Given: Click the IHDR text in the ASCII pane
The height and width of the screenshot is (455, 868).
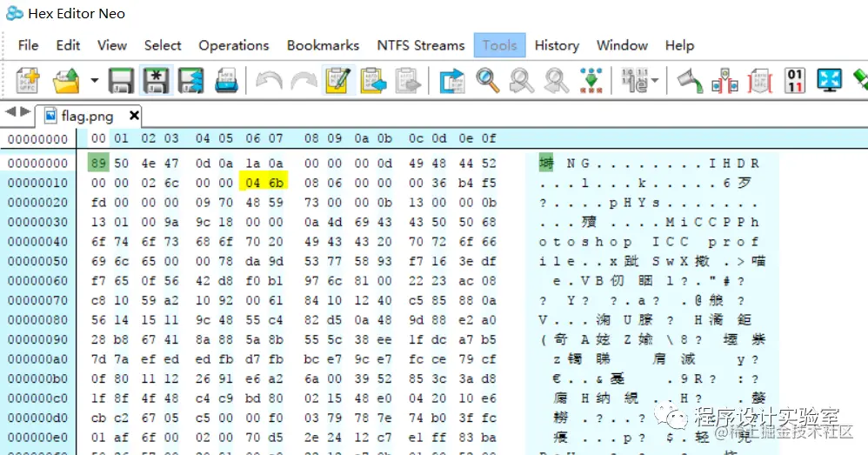Looking at the screenshot, I should (734, 164).
